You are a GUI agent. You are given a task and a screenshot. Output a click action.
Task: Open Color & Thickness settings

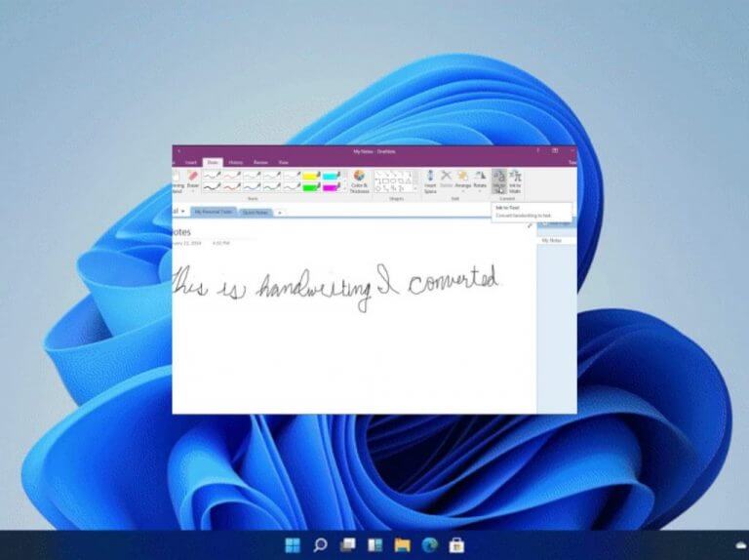tap(359, 181)
